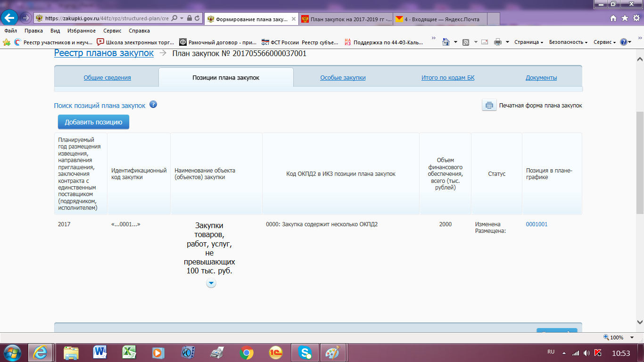Click the printer icon for plan print form
The height and width of the screenshot is (362, 644).
(x=489, y=106)
